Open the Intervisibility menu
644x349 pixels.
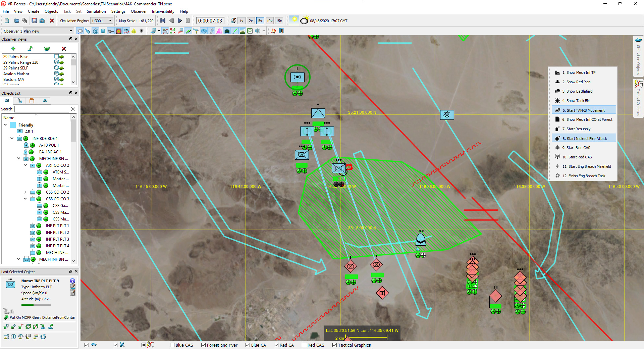point(163,11)
